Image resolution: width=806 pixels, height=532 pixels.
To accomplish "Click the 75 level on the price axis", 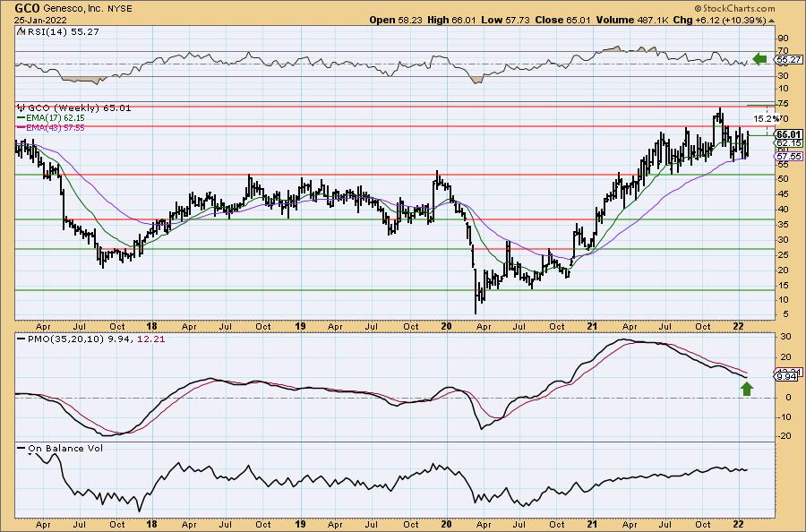I will (783, 104).
